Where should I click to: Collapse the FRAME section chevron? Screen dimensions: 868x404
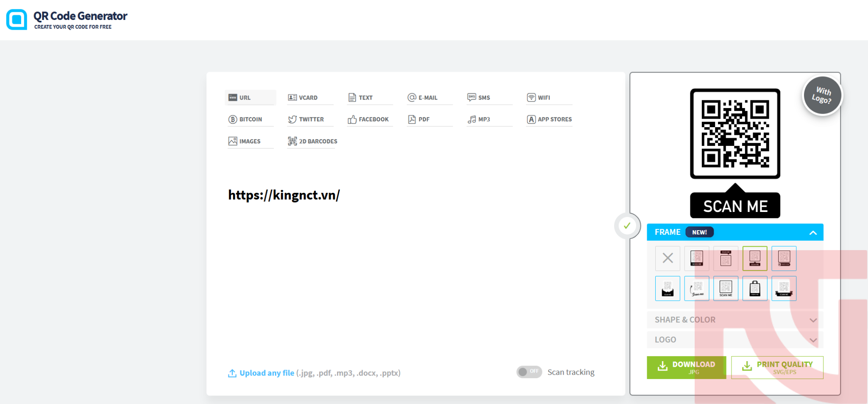[813, 232]
